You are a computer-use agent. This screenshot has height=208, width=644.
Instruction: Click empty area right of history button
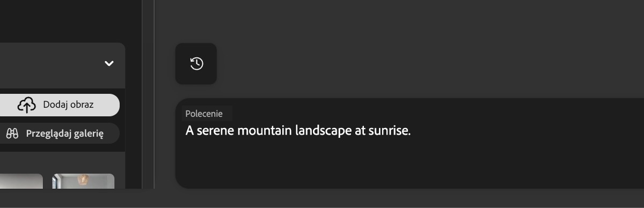[x=429, y=64]
